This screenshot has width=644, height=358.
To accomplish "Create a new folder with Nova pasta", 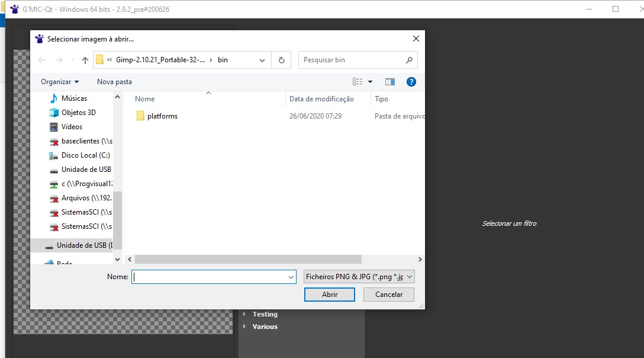I will coord(114,82).
